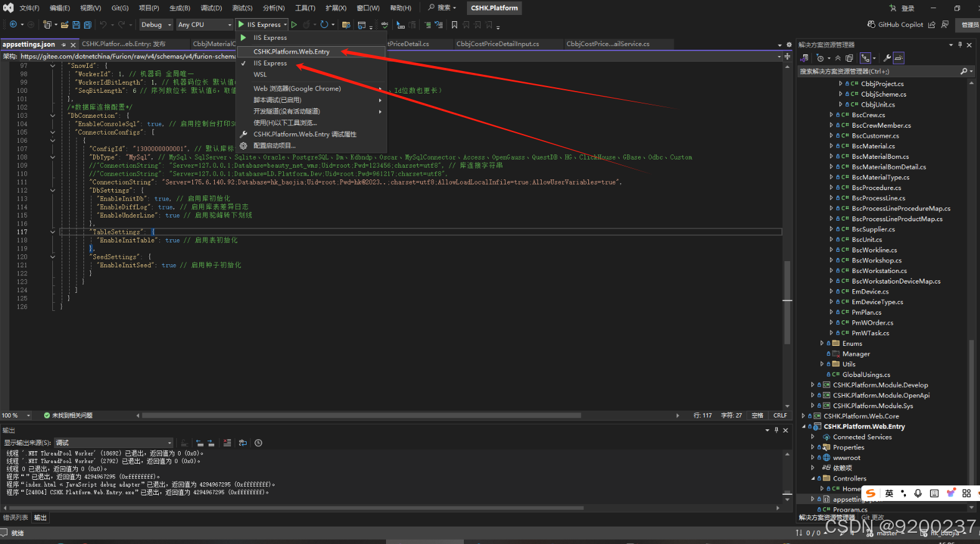
Task: Start without debugging via hollow green play icon
Action: click(x=294, y=25)
